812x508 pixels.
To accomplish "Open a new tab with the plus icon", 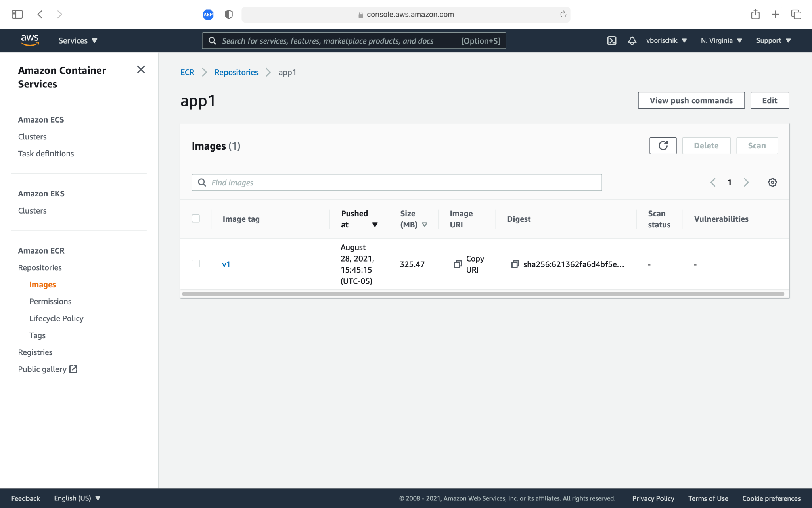I will pyautogui.click(x=776, y=15).
